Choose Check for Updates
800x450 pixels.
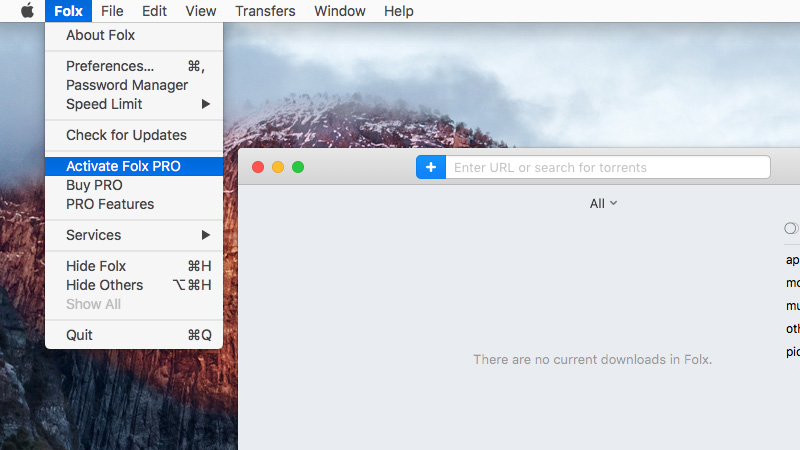coord(134,135)
